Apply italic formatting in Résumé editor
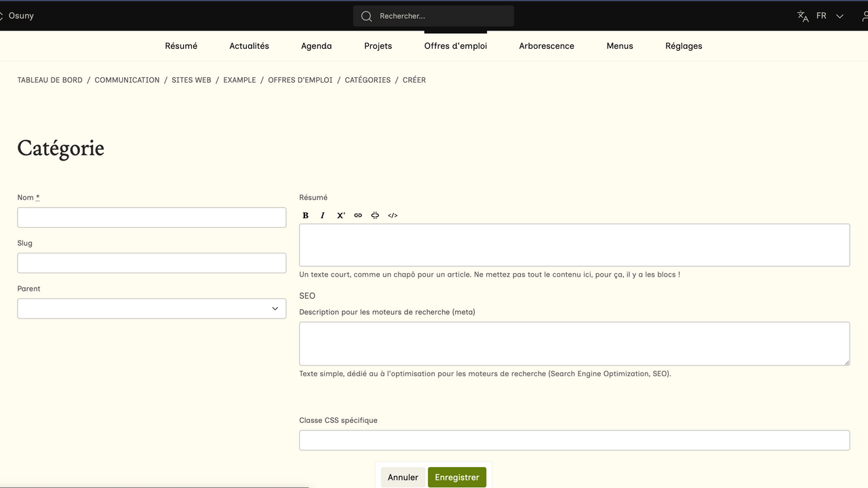The height and width of the screenshot is (488, 868). pyautogui.click(x=323, y=216)
